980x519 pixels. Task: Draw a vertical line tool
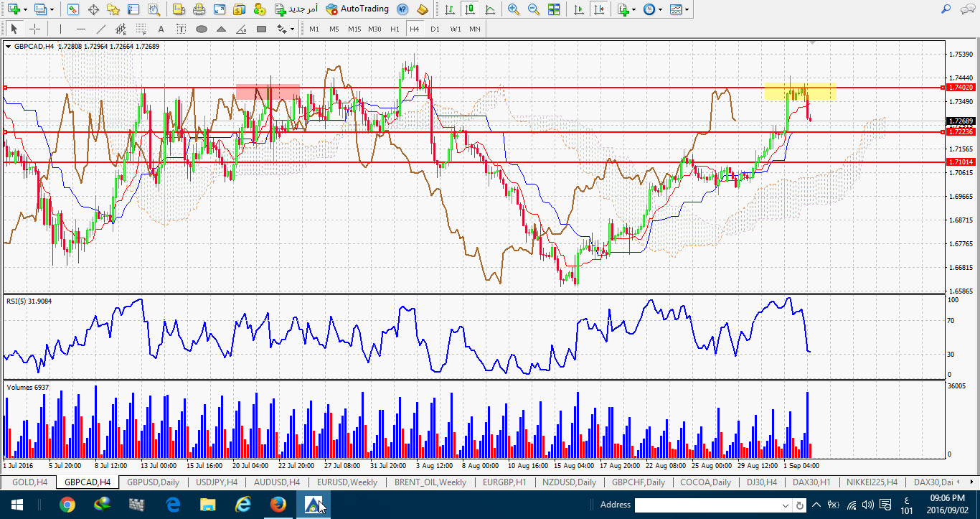(x=60, y=29)
